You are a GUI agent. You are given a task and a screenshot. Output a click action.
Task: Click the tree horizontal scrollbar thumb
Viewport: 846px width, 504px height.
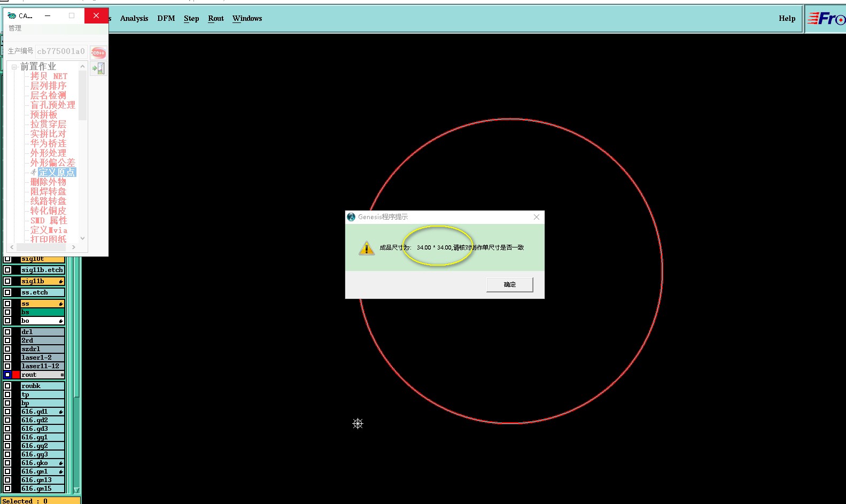[40, 247]
